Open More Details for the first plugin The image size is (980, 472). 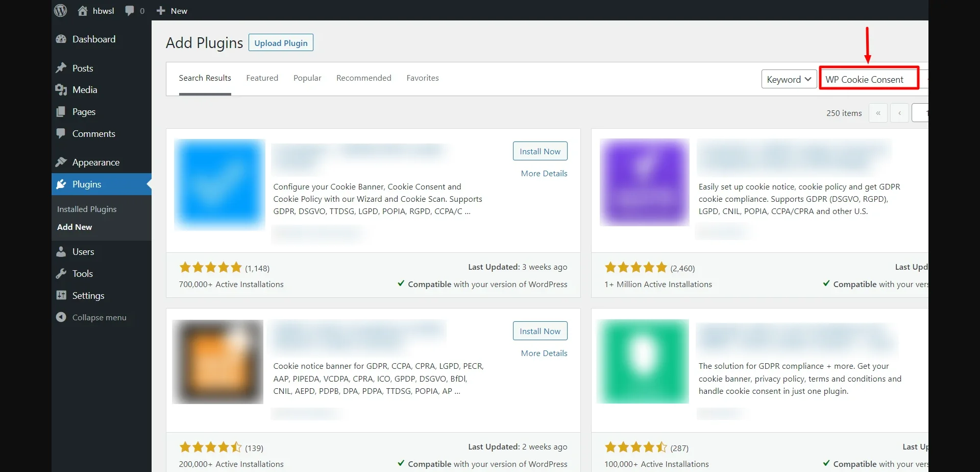coord(544,173)
